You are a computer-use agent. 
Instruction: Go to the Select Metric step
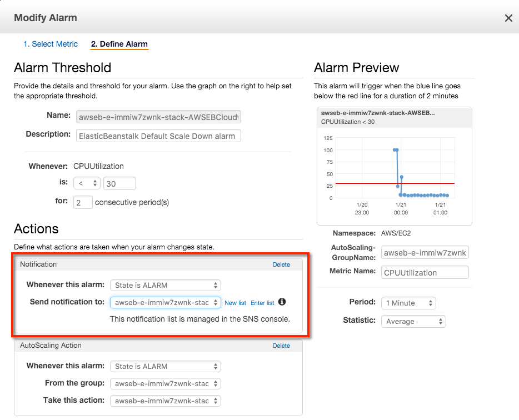point(51,44)
